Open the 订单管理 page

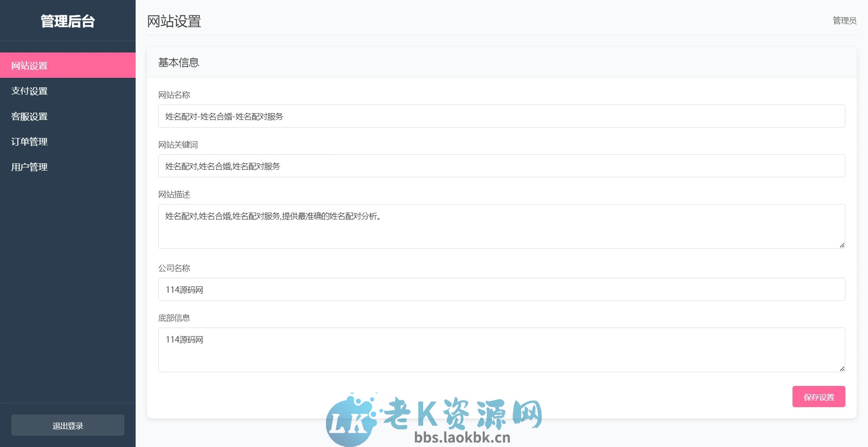(29, 141)
